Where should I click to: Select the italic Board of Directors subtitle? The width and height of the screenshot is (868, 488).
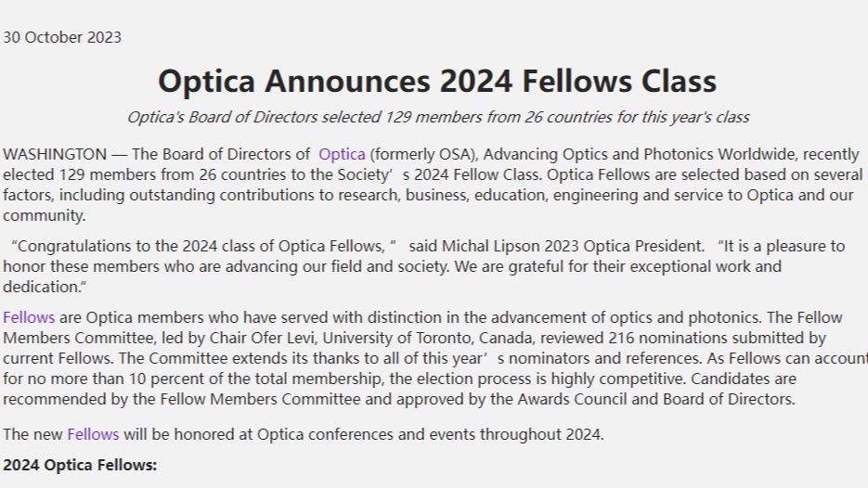pos(438,117)
